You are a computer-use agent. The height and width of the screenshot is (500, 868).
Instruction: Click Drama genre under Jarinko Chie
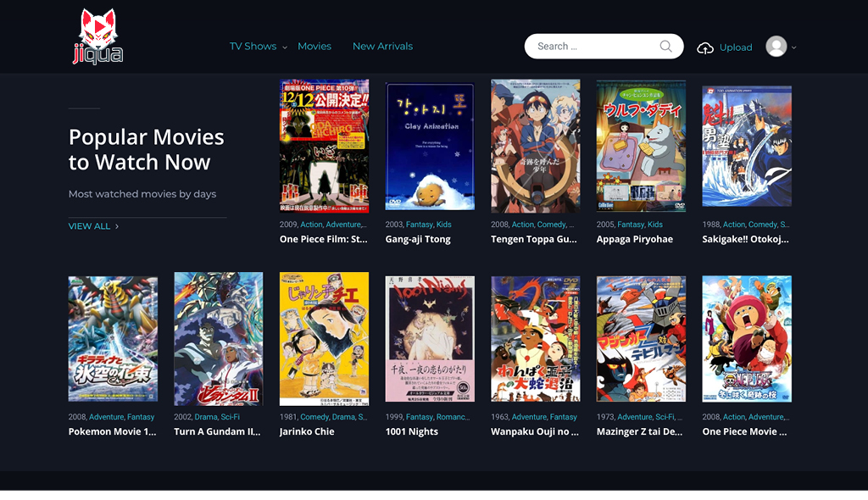pyautogui.click(x=344, y=417)
